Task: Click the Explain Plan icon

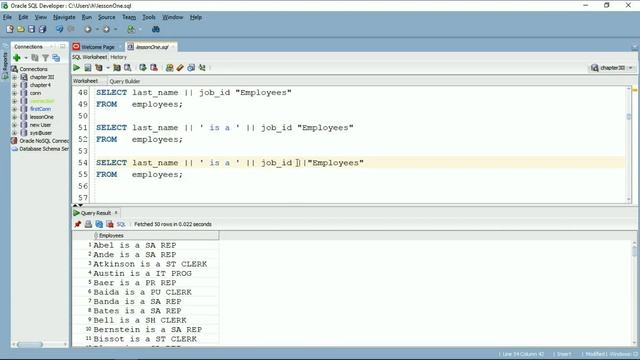Action: point(99,68)
